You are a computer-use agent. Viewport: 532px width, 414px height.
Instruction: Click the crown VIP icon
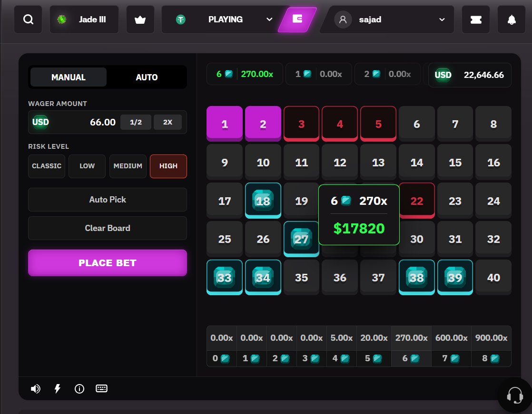pyautogui.click(x=140, y=19)
